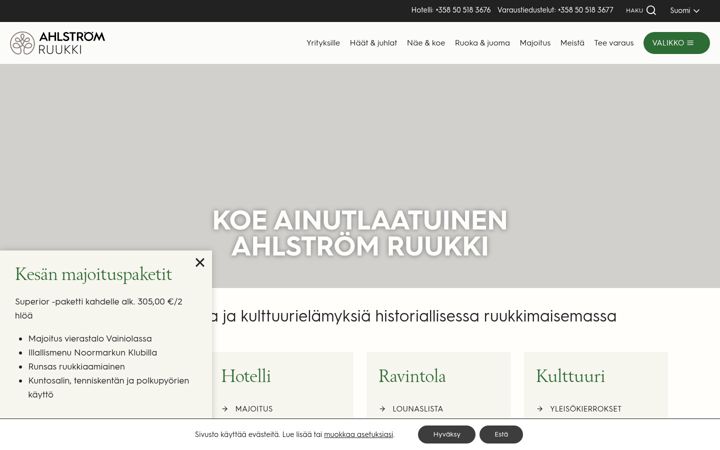Click 'Illallismenu Noormarkun Klubilla' list item

[93, 353]
